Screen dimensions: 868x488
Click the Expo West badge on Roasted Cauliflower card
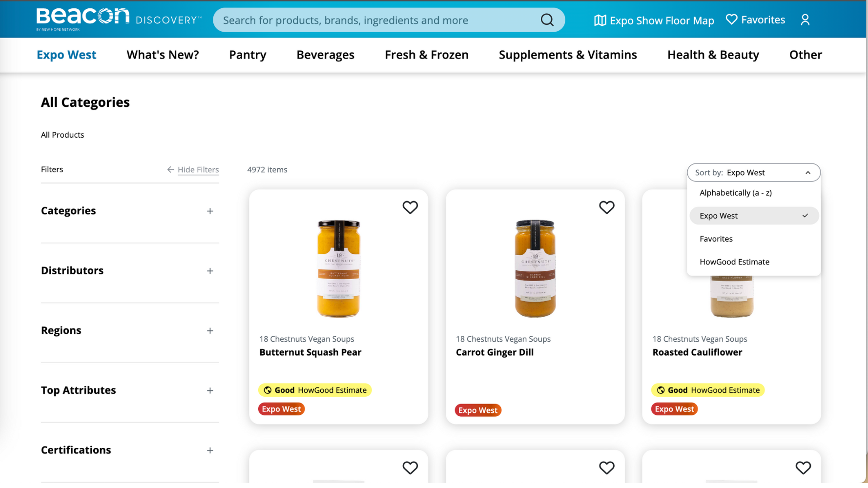pos(674,409)
